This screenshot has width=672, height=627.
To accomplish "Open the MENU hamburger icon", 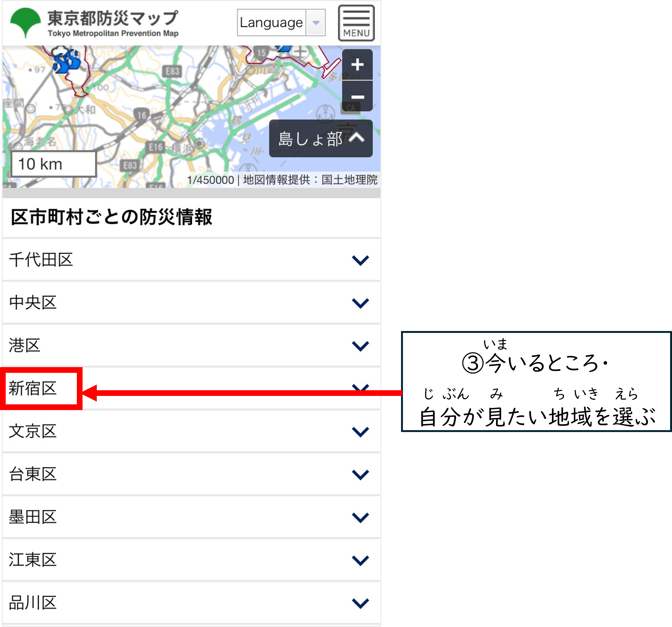I will click(356, 23).
